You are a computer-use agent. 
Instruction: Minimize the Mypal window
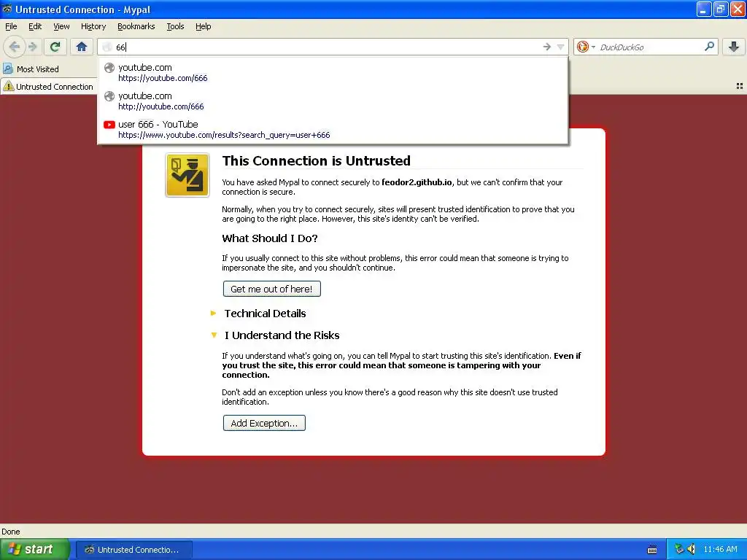coord(704,9)
